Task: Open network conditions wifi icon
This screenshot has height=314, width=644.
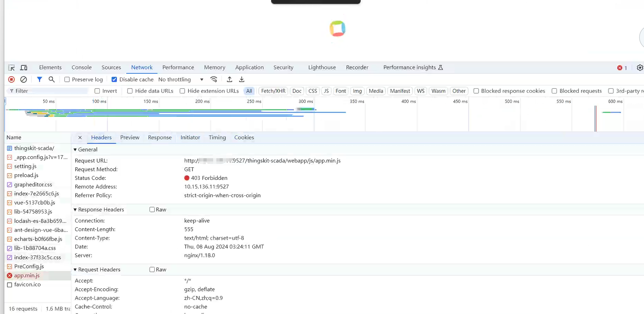Action: coord(214,79)
